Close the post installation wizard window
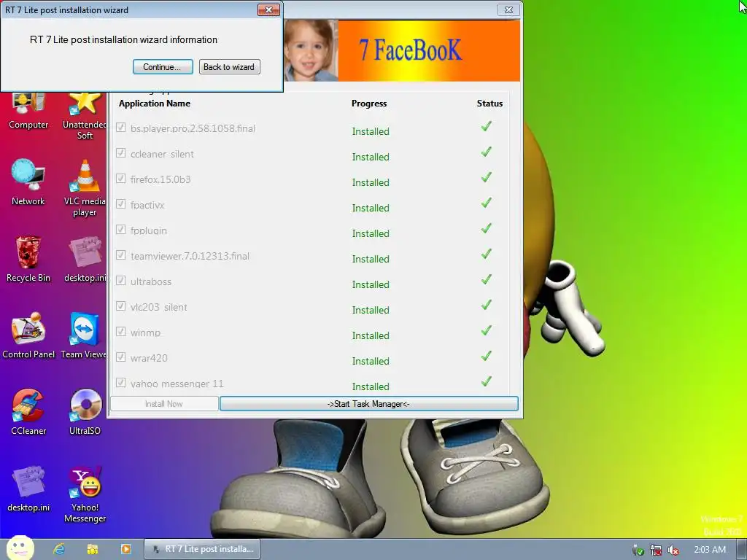The height and width of the screenshot is (560, 747). click(508, 9)
